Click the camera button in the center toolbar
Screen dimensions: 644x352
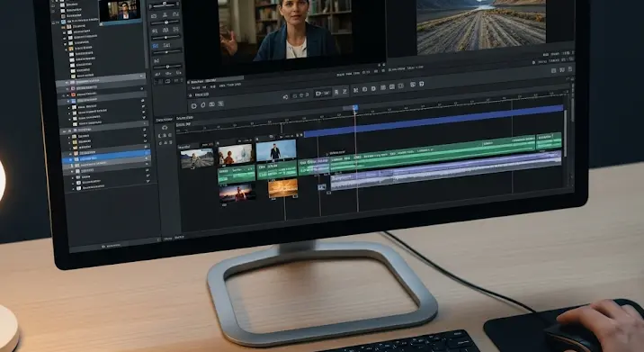[x=318, y=94]
